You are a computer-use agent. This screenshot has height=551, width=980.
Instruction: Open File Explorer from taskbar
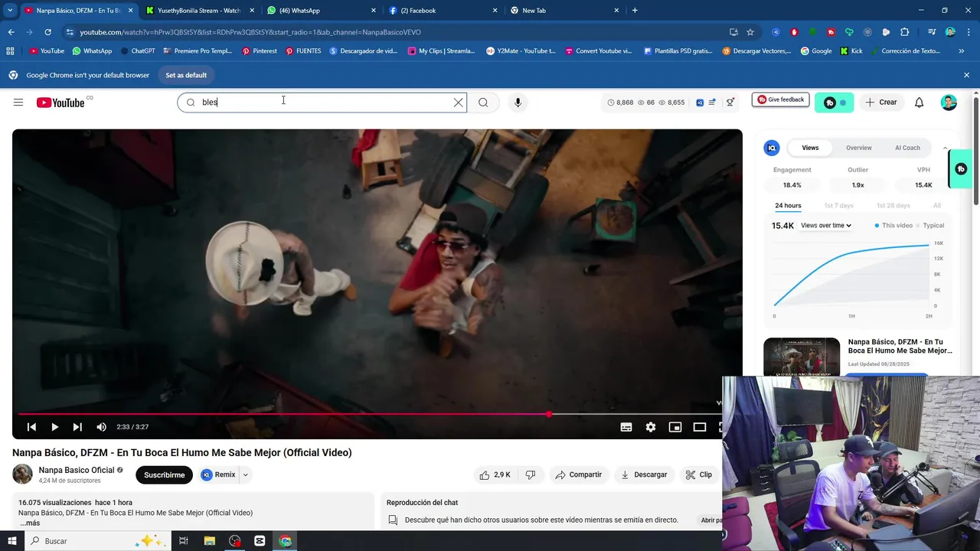click(209, 541)
